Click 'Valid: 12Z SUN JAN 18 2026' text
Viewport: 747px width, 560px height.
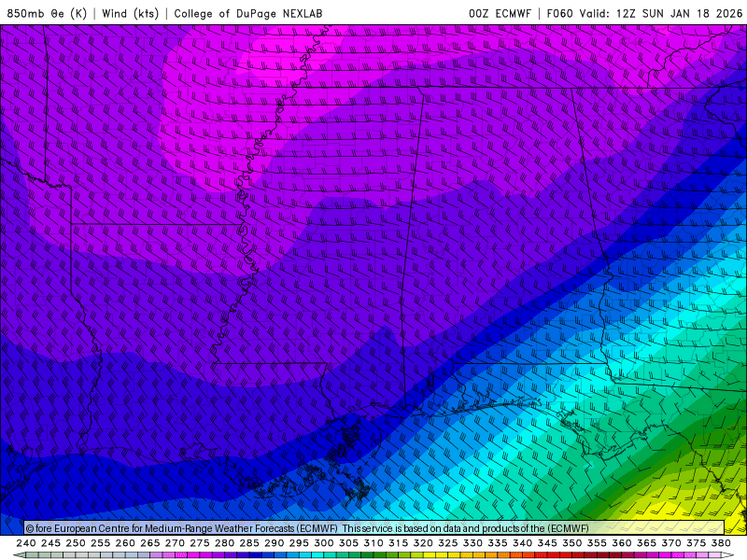(x=661, y=13)
